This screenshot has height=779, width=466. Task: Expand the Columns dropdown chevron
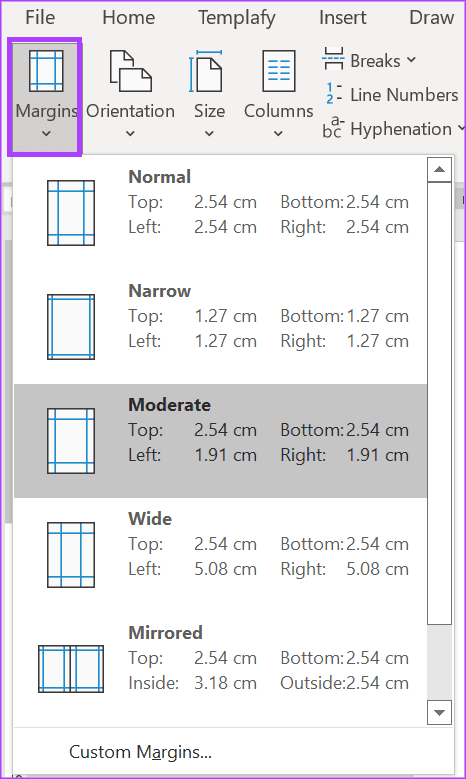(x=278, y=133)
